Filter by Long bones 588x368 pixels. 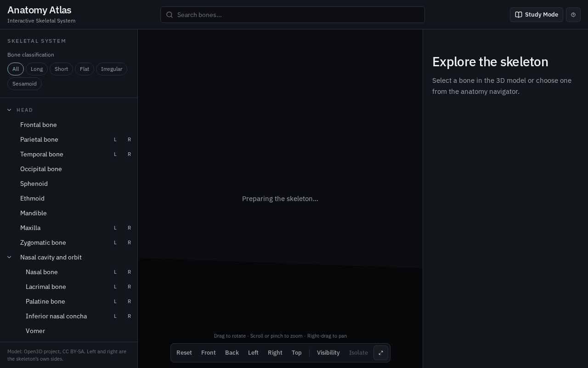coord(37,69)
